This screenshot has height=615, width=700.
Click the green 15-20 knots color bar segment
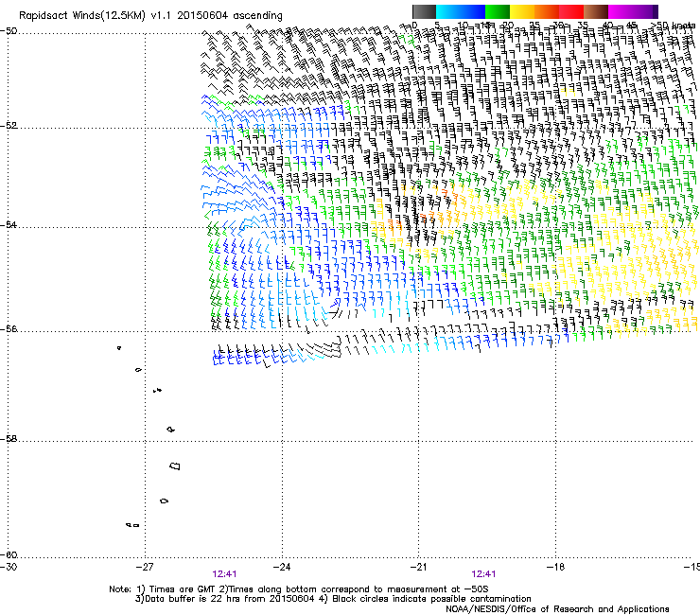point(498,11)
